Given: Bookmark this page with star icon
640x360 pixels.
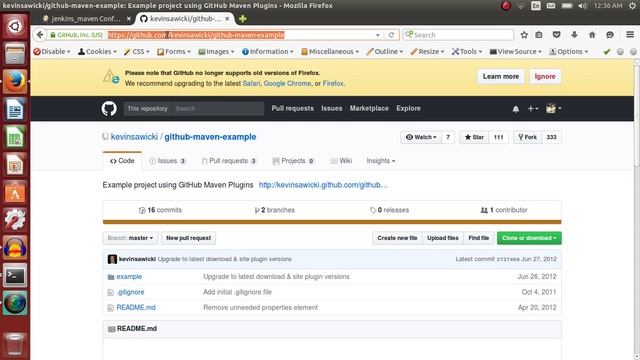Looking at the screenshot, I should [x=524, y=35].
